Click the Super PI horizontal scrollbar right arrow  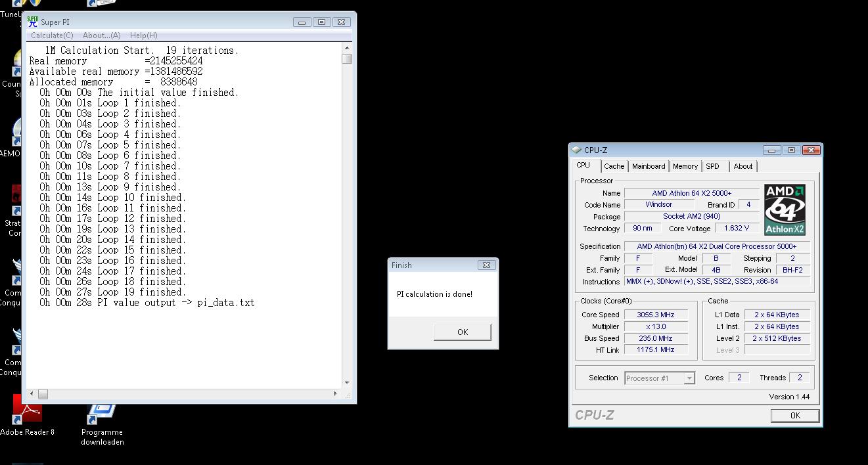336,394
